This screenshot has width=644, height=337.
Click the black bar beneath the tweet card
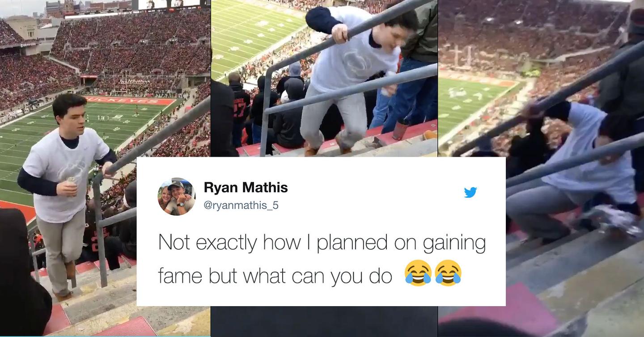(x=324, y=322)
